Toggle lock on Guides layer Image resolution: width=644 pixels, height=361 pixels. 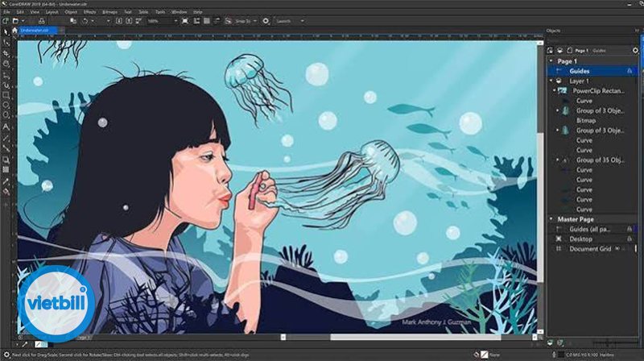click(630, 71)
